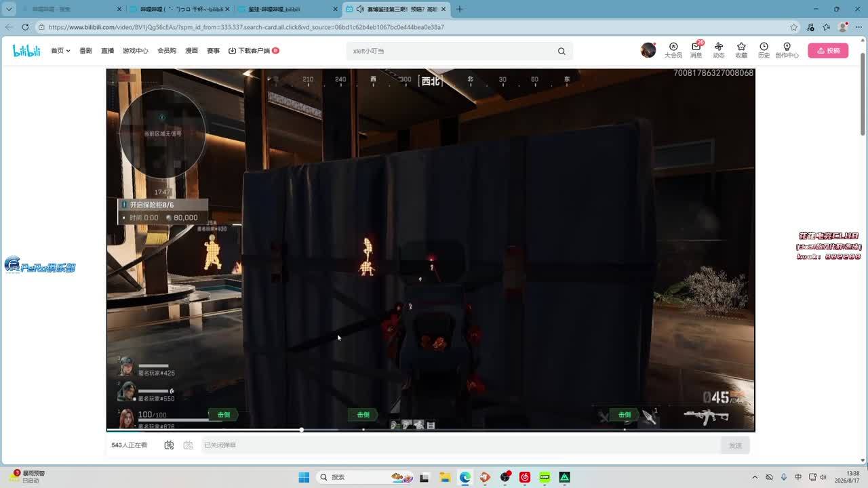Visit the 会员购 page

[167, 51]
